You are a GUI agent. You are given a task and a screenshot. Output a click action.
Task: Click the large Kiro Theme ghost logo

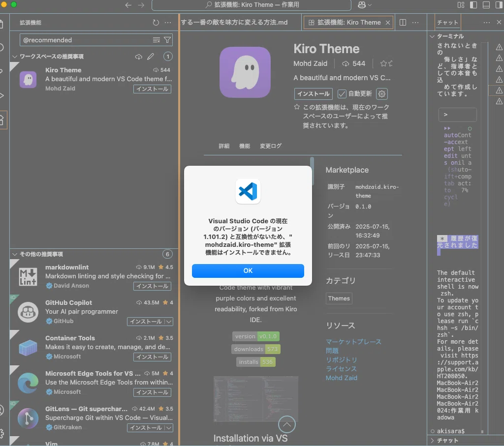(245, 72)
